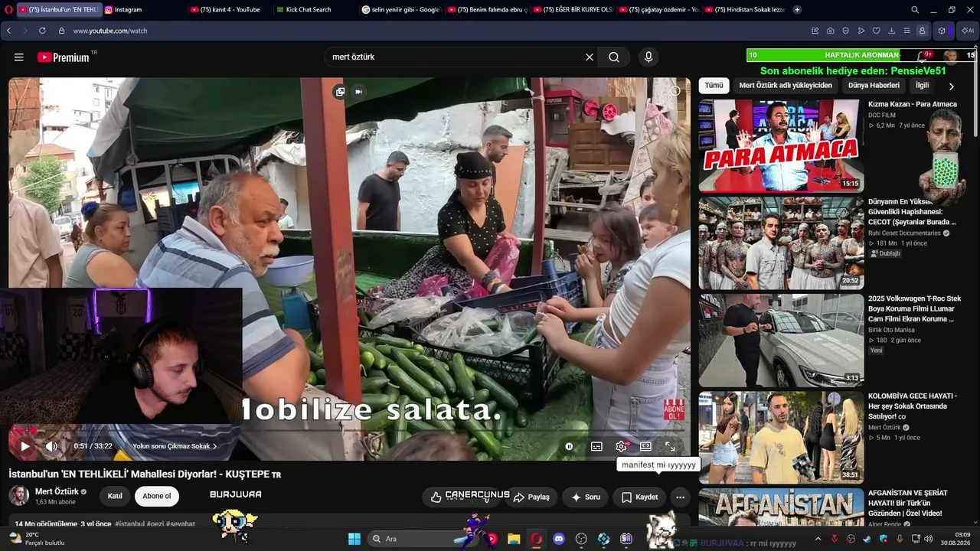Go back in browser history
The width and height of the screenshot is (980, 551).
point(9,31)
